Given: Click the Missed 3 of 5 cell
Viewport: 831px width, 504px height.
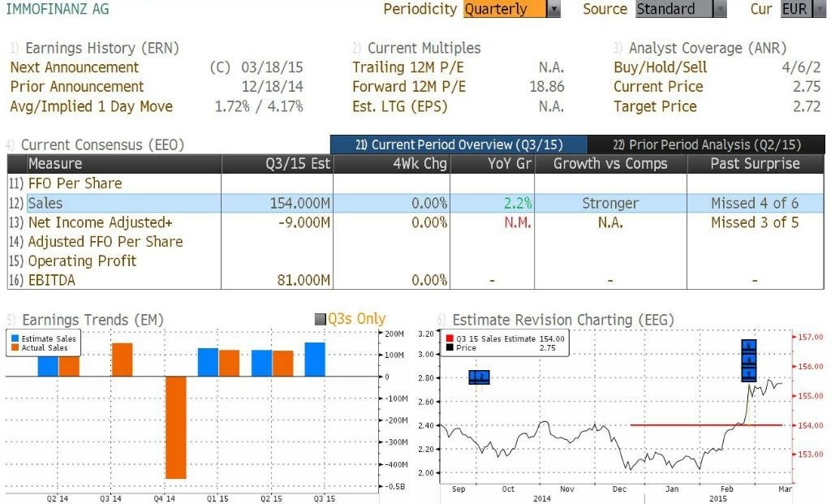Looking at the screenshot, I should click(755, 222).
